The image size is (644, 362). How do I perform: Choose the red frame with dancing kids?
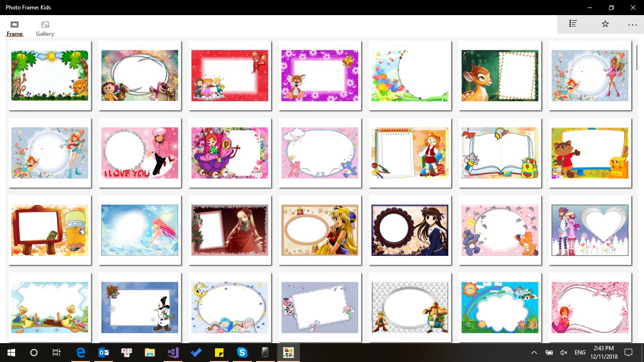click(x=230, y=75)
